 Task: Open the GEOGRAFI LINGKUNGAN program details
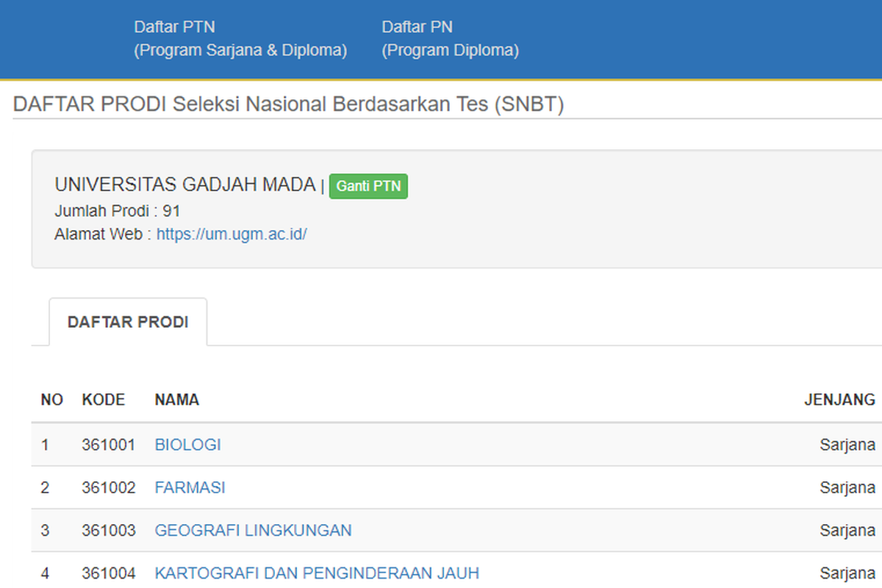coord(253,530)
